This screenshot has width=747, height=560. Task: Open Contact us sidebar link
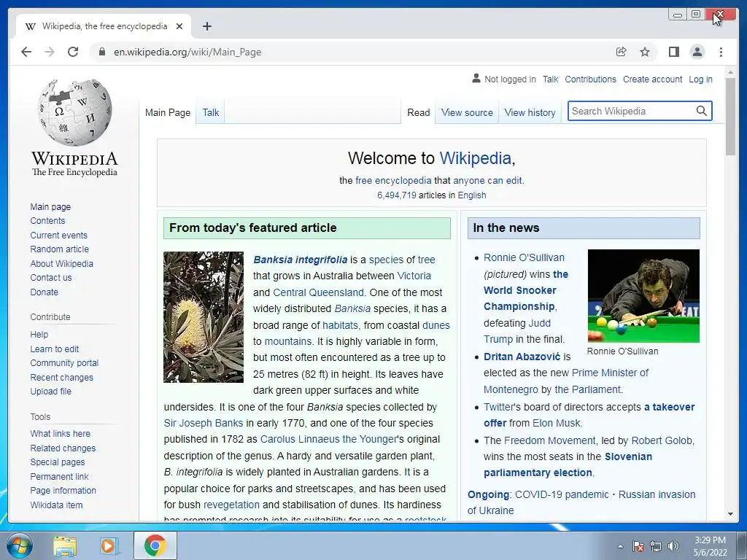(x=51, y=277)
